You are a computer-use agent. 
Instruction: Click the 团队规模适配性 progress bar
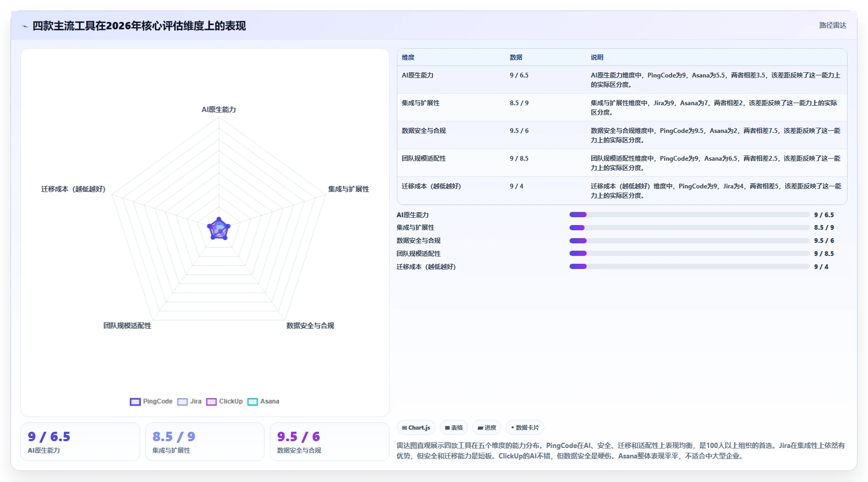click(x=689, y=253)
